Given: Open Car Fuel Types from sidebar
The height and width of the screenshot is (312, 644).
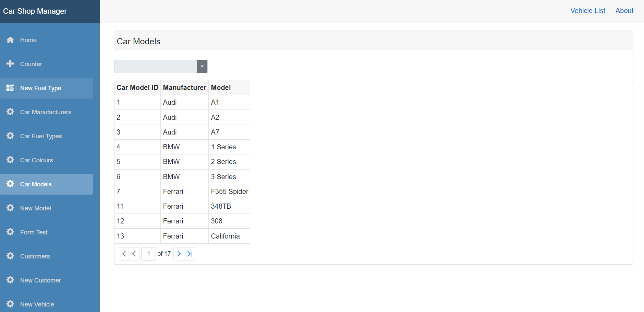Looking at the screenshot, I should [41, 136].
